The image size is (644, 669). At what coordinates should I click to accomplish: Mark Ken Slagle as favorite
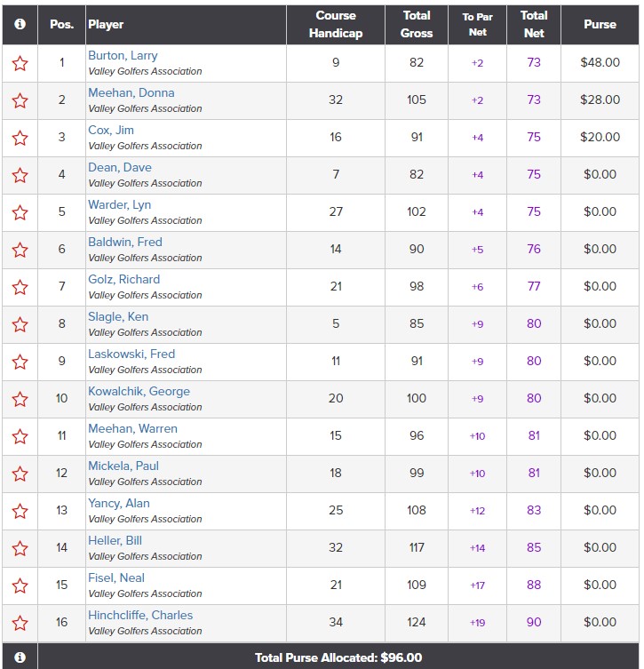click(x=20, y=325)
